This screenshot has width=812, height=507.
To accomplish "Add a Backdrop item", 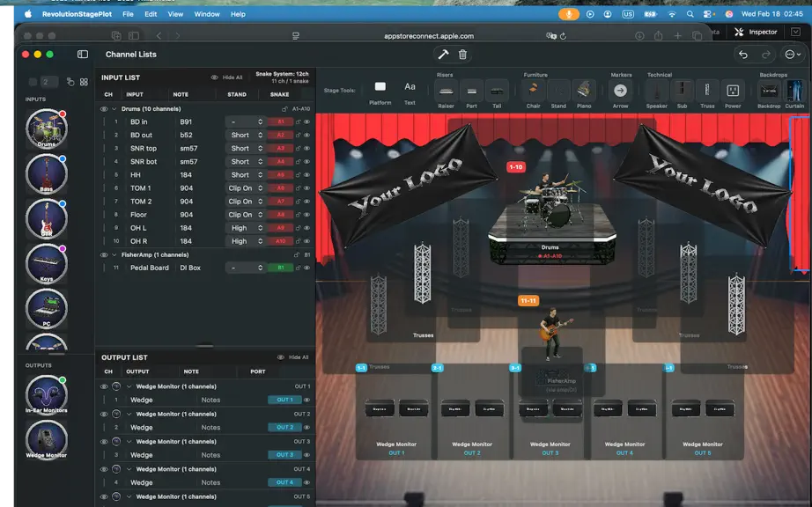I will (x=769, y=95).
